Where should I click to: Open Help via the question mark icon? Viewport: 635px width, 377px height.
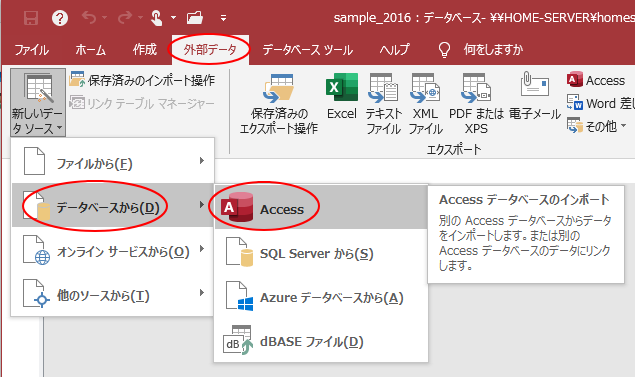(x=60, y=18)
